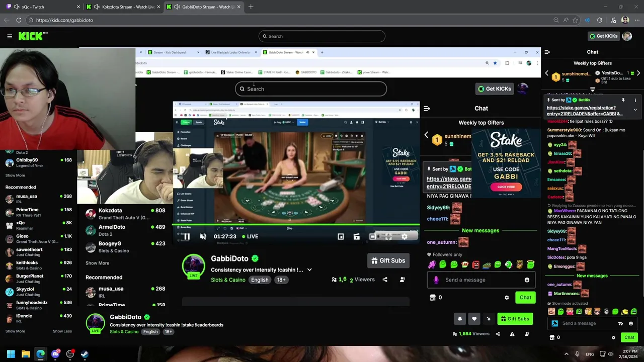Open the emoji picker in right chat input
Image resolution: width=644 pixels, height=362 pixels.
pyautogui.click(x=631, y=323)
